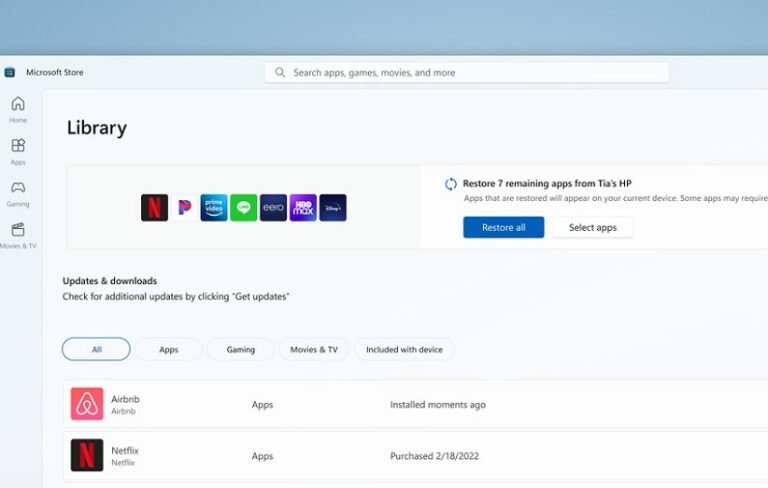
Task: Open Home in the sidebar
Action: (18, 109)
